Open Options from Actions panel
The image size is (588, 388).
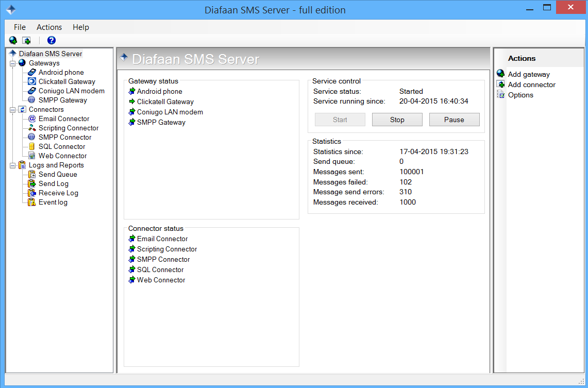[520, 95]
